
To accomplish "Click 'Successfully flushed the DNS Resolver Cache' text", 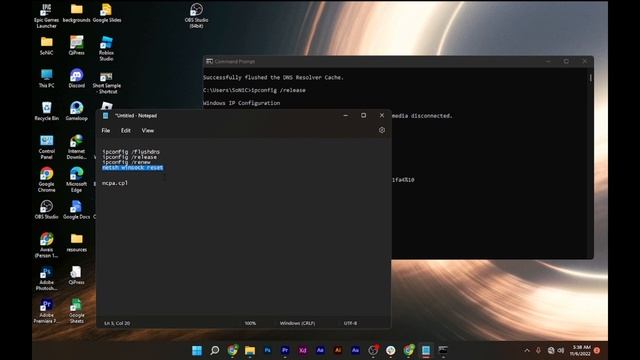I will [273, 77].
